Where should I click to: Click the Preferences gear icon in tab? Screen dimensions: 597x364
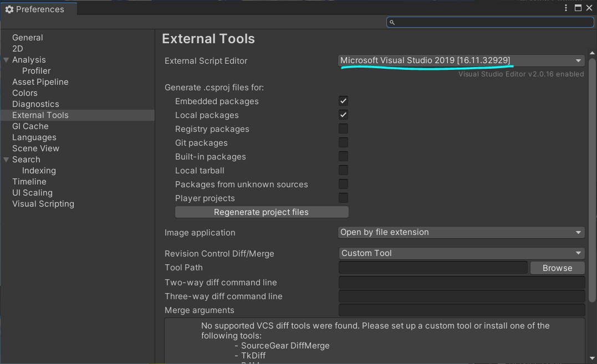pos(9,9)
